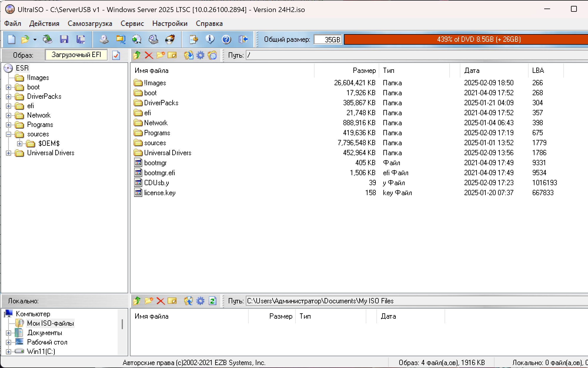This screenshot has height=368, width=588.
Task: Expand the boot folder in tree
Action: tap(9, 87)
